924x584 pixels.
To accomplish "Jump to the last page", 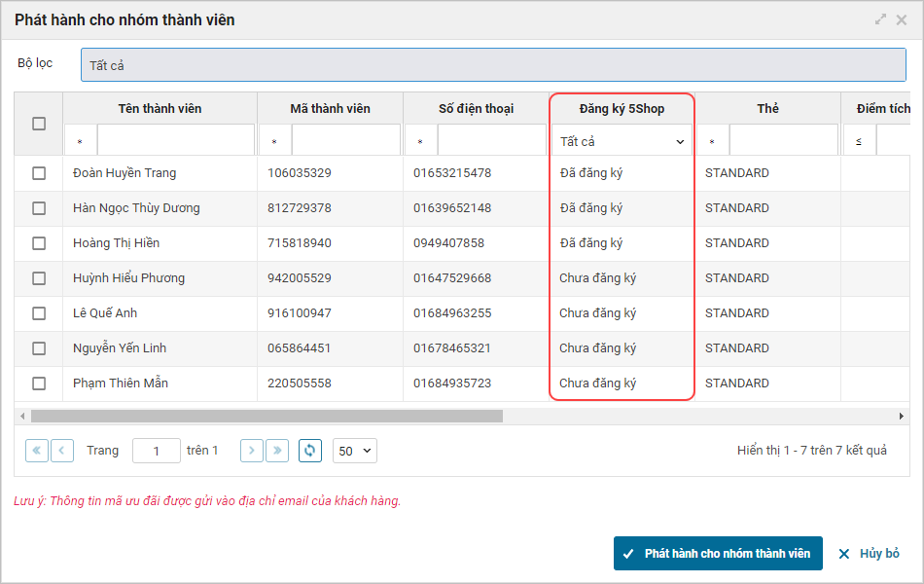I will (x=277, y=451).
